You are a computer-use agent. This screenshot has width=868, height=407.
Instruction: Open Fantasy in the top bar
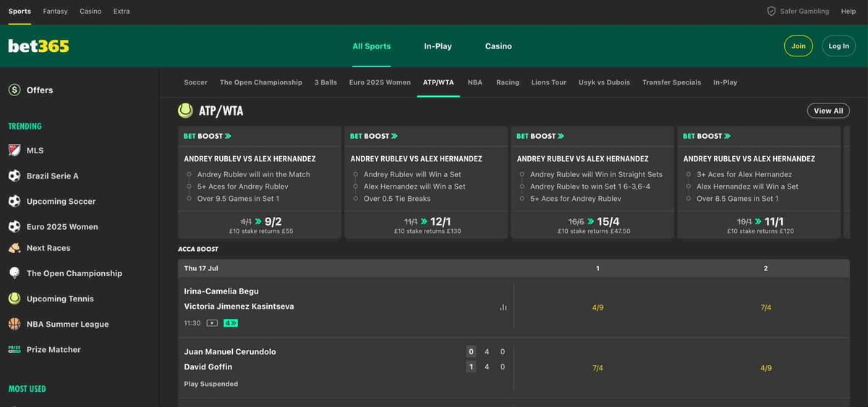(56, 12)
